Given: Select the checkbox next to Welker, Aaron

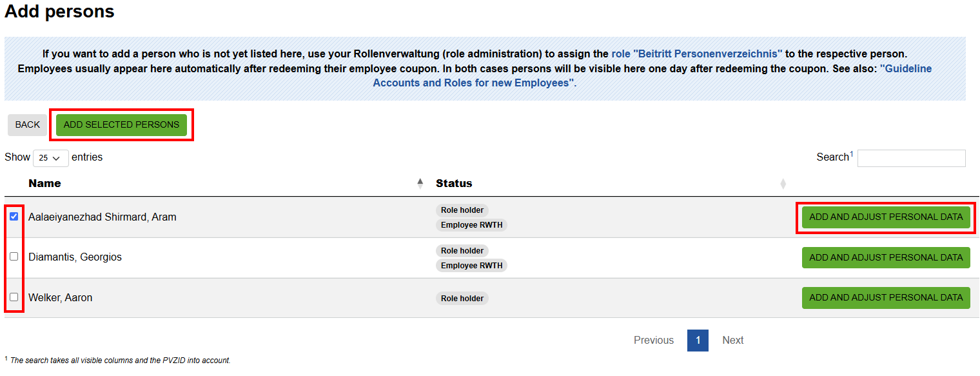Looking at the screenshot, I should 14,297.
